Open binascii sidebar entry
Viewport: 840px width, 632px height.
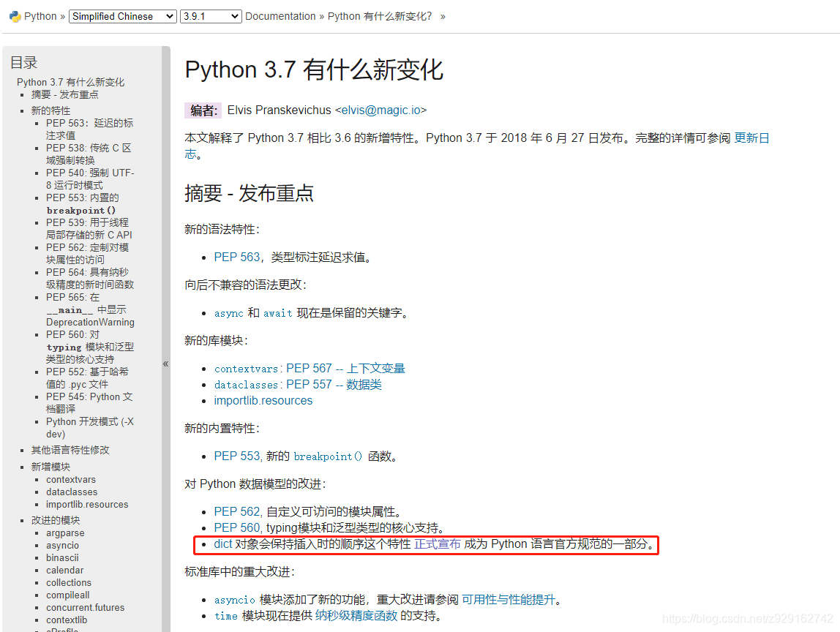coord(62,557)
